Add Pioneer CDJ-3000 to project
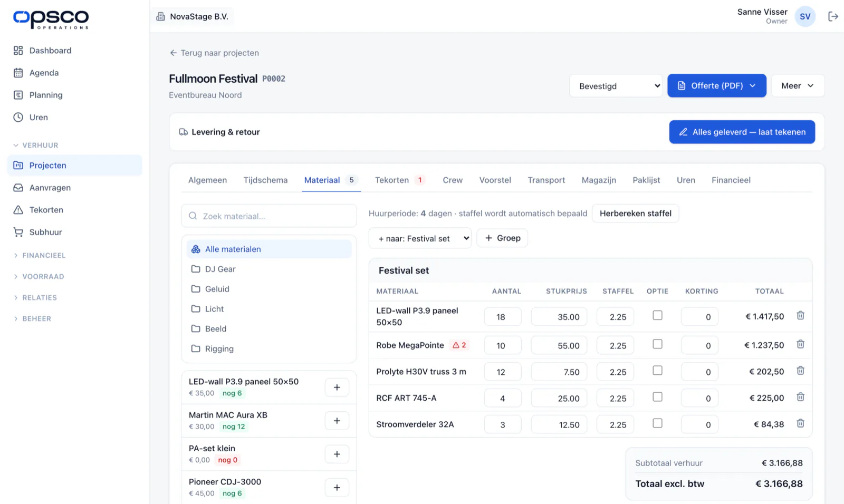 click(x=337, y=488)
